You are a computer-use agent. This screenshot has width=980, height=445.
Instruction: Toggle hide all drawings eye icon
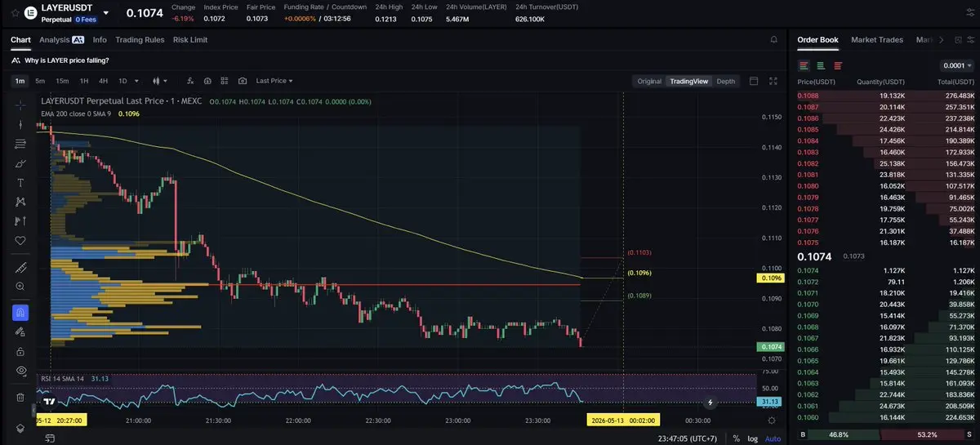pyautogui.click(x=20, y=371)
